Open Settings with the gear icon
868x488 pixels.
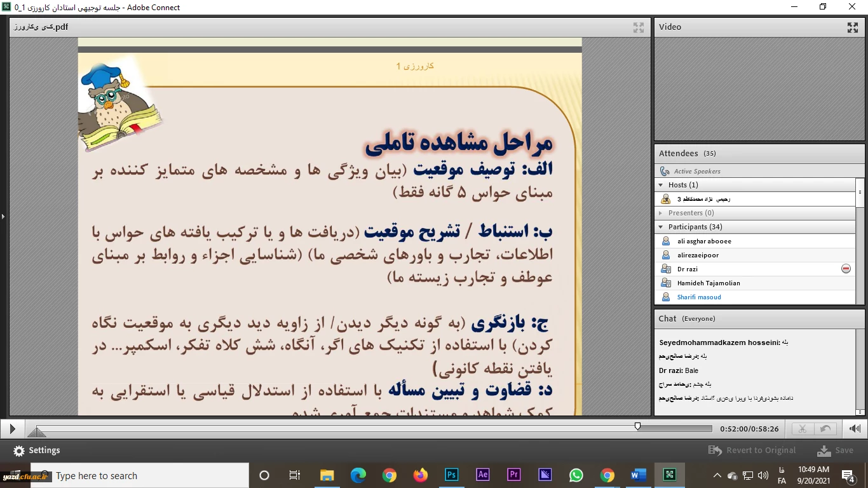pyautogui.click(x=19, y=451)
